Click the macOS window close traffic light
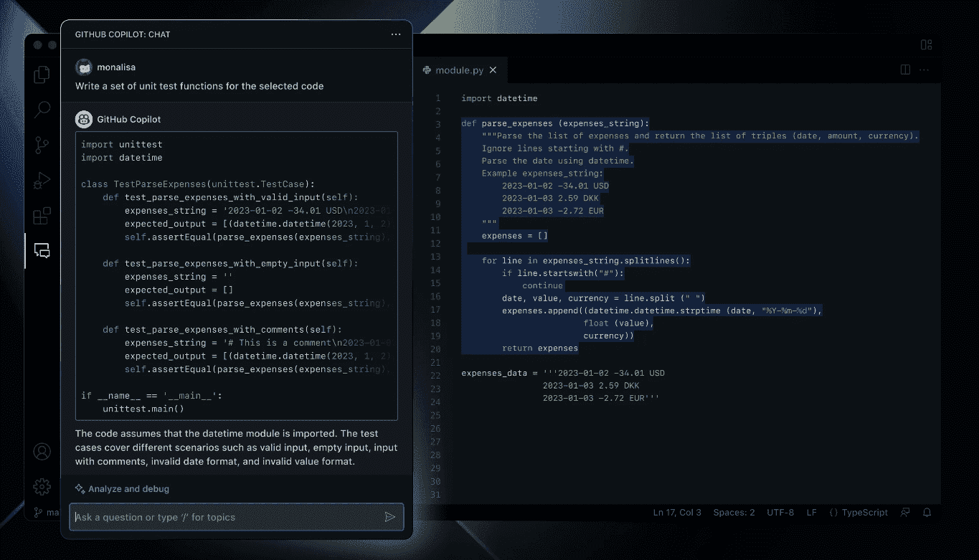 tap(38, 44)
